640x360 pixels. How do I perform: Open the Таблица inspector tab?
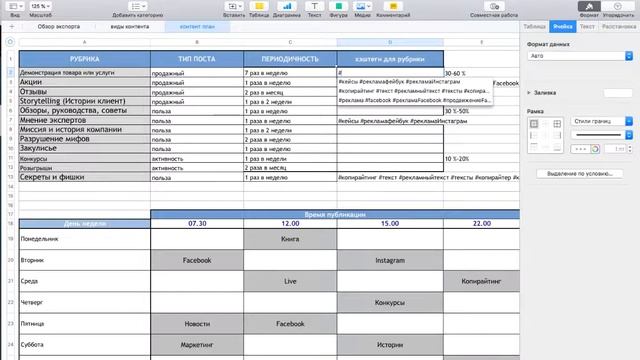pos(534,27)
